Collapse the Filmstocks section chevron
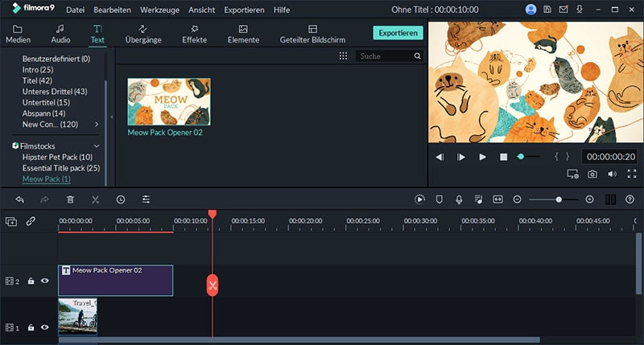 click(97, 146)
